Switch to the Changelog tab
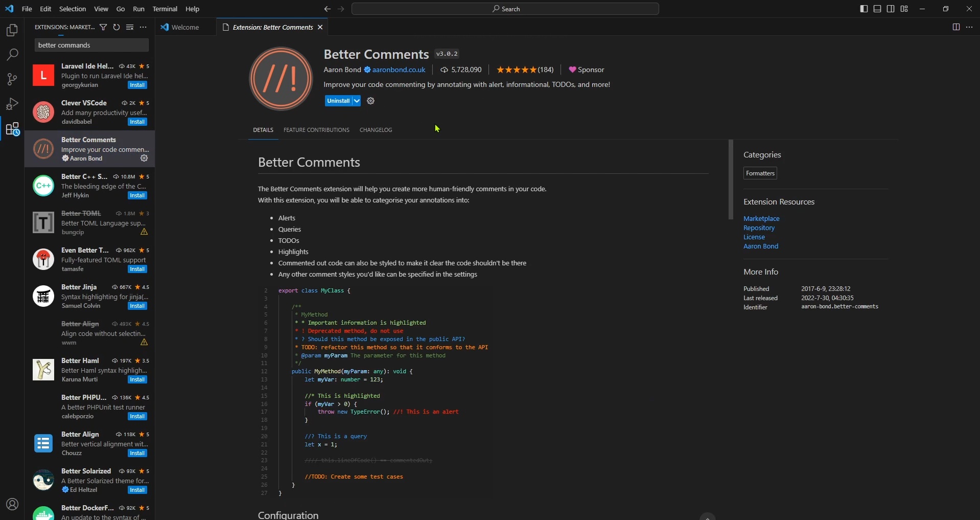 click(x=376, y=130)
